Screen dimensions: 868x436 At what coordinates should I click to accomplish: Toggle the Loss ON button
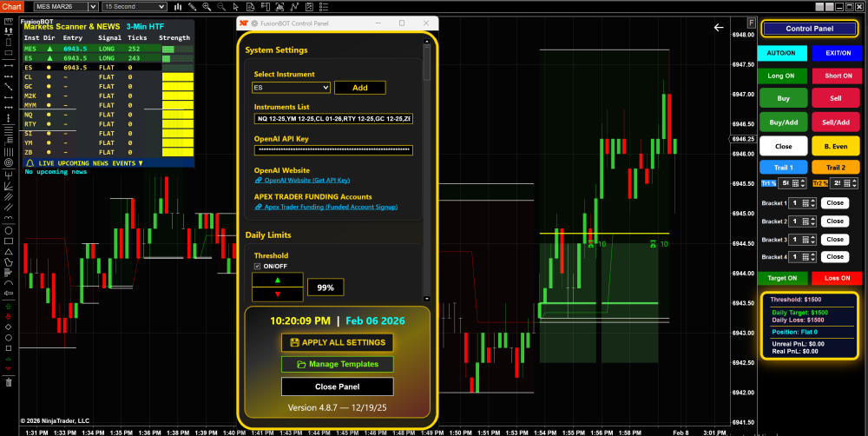837,278
